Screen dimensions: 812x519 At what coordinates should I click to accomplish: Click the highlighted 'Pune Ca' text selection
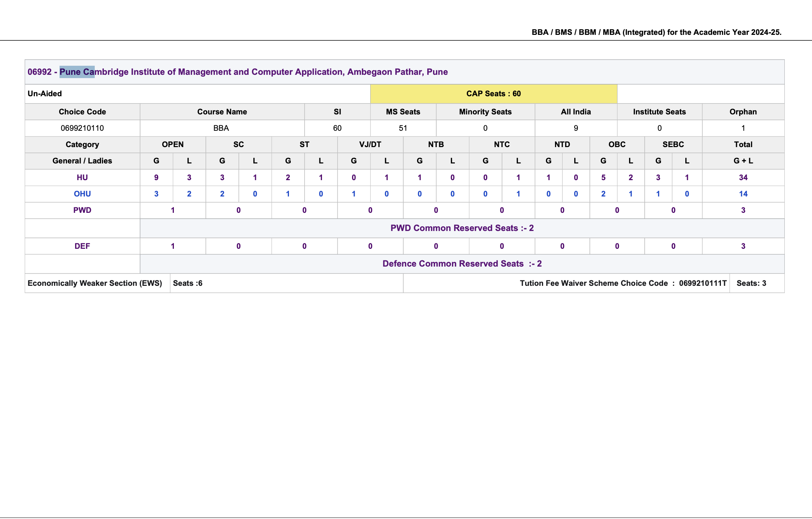pyautogui.click(x=77, y=72)
